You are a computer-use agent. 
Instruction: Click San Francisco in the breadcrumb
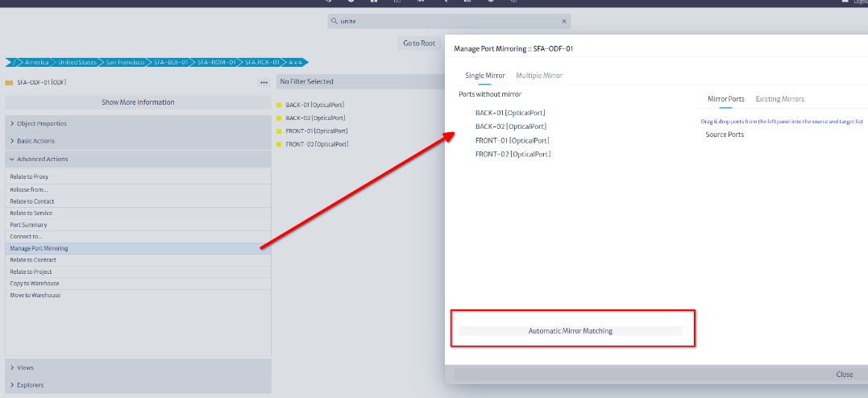[x=125, y=62]
